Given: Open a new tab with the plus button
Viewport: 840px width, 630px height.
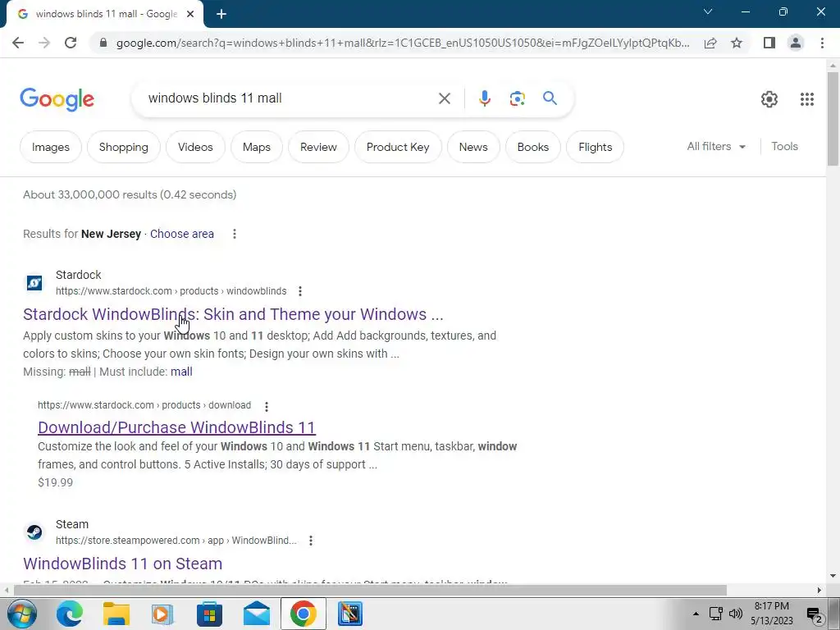Looking at the screenshot, I should (x=221, y=14).
